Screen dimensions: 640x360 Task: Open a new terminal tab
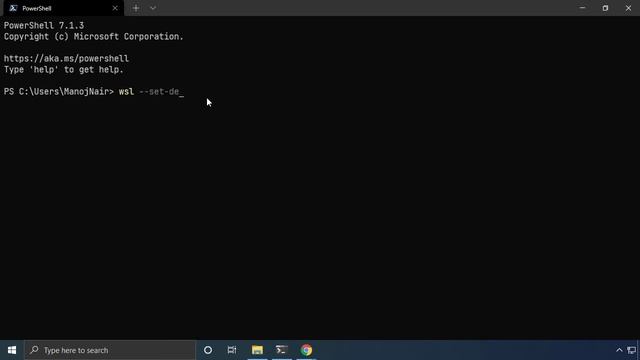point(136,8)
